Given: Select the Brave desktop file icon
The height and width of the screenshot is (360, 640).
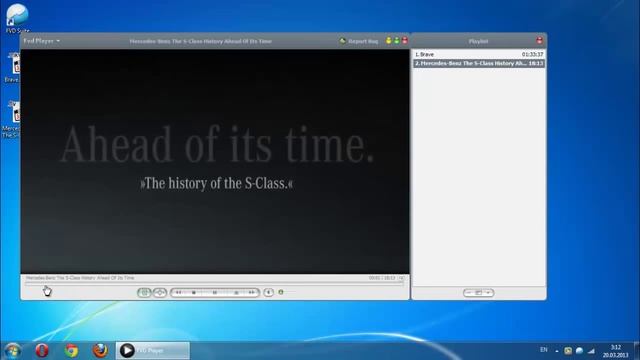Looking at the screenshot, I should (12, 67).
